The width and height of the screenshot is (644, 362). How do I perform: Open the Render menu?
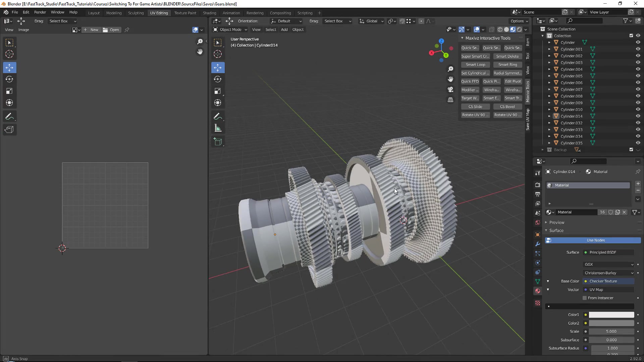point(40,12)
